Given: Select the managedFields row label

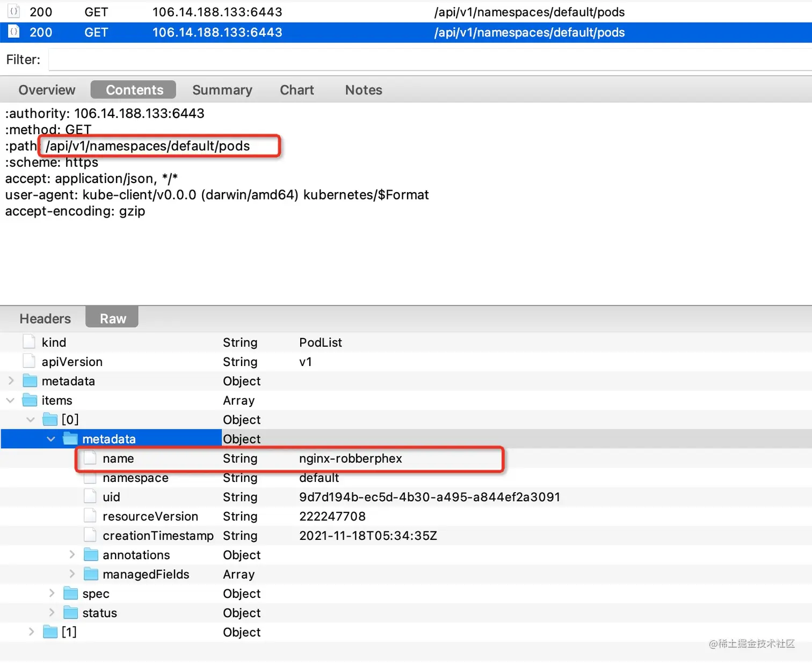Looking at the screenshot, I should 146,574.
